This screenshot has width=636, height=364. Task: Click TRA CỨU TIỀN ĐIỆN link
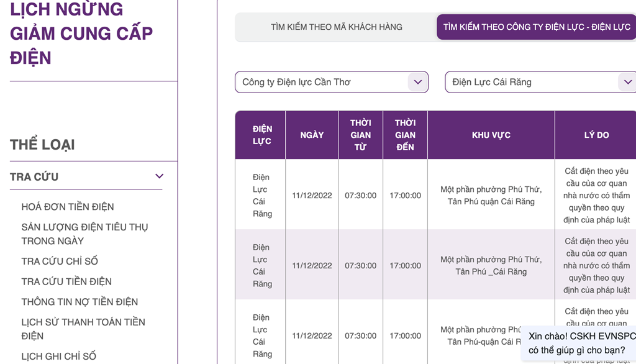click(66, 281)
